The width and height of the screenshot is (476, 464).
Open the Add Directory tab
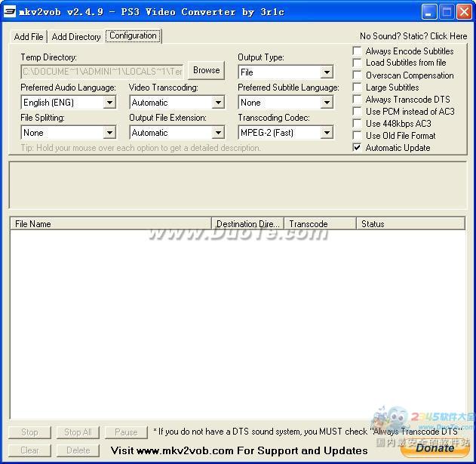[x=76, y=37]
